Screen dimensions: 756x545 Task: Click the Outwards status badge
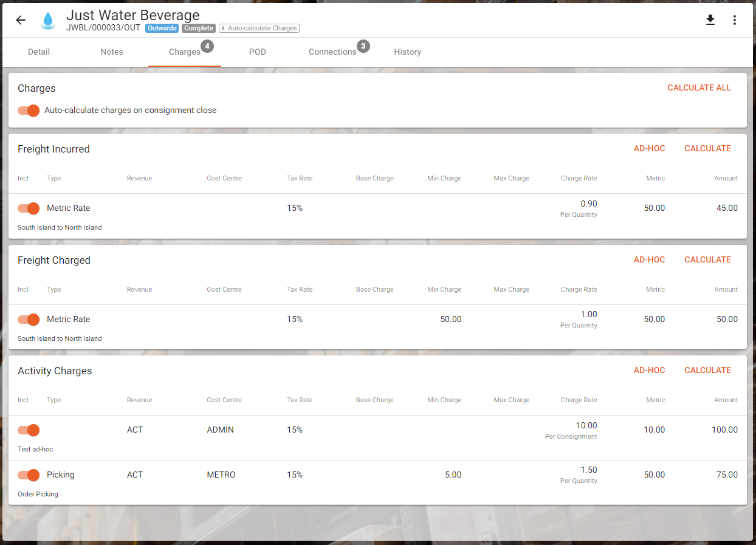coord(162,28)
